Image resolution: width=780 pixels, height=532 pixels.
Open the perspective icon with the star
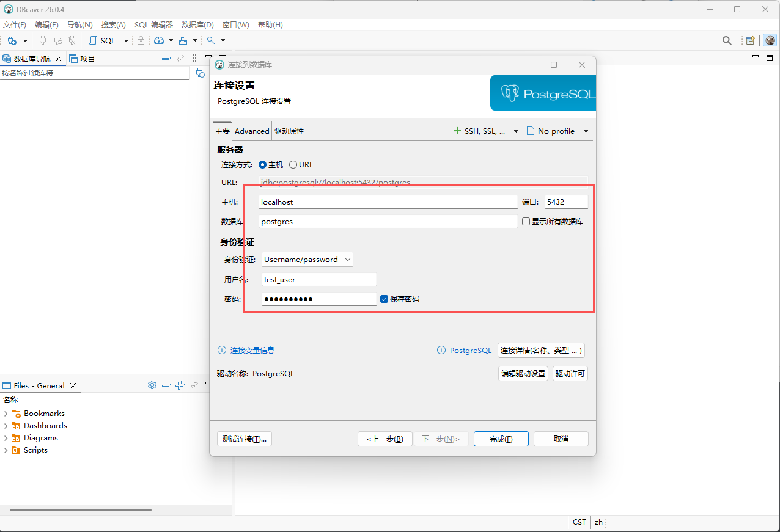(750, 40)
